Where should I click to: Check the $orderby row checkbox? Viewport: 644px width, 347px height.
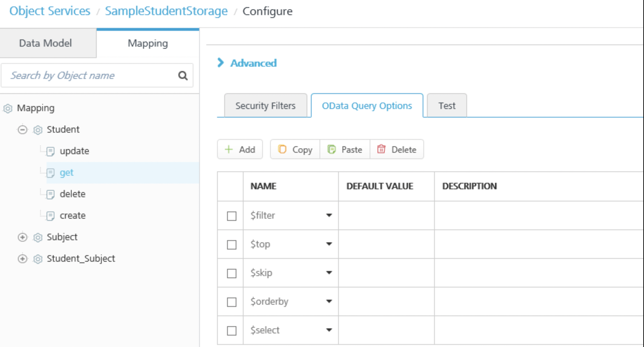[232, 302]
